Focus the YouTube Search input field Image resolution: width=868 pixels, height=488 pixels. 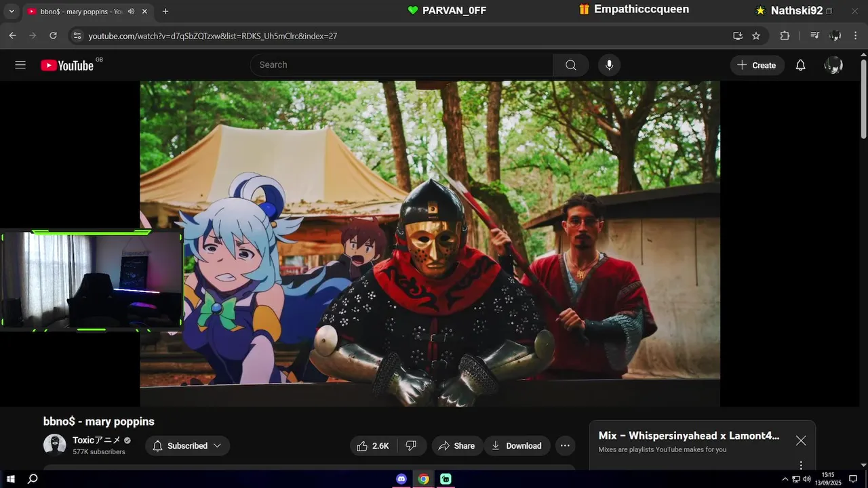pos(401,65)
